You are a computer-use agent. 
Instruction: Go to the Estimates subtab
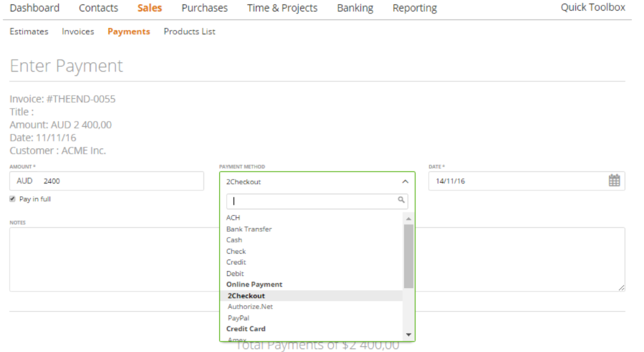[29, 32]
